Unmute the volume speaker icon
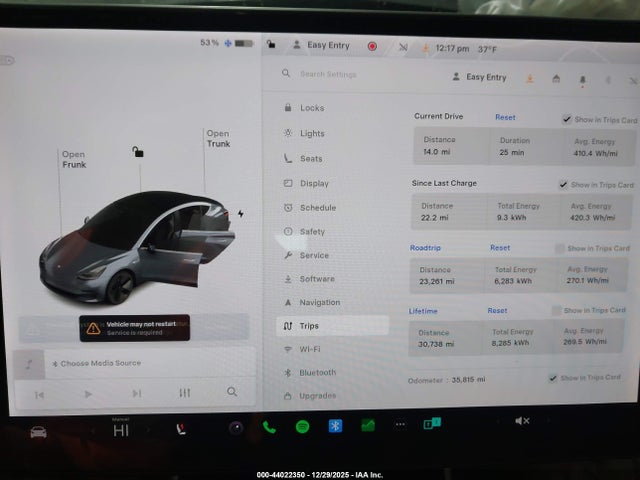This screenshot has height=480, width=640. coord(522,421)
